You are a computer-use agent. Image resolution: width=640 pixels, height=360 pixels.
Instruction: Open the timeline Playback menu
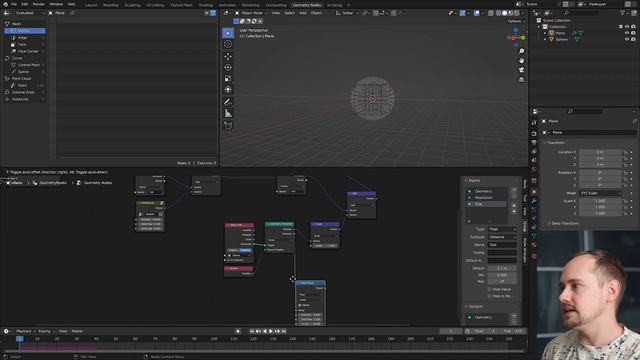click(x=25, y=331)
